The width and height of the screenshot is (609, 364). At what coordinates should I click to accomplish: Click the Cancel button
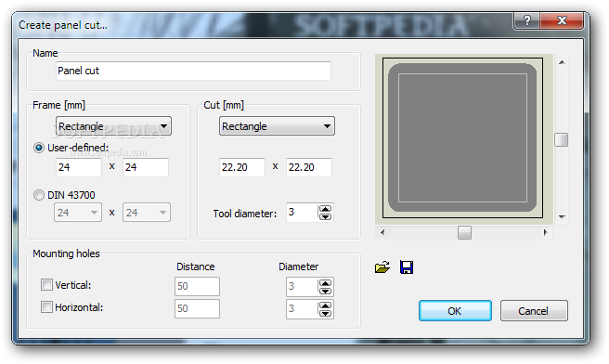pos(534,311)
